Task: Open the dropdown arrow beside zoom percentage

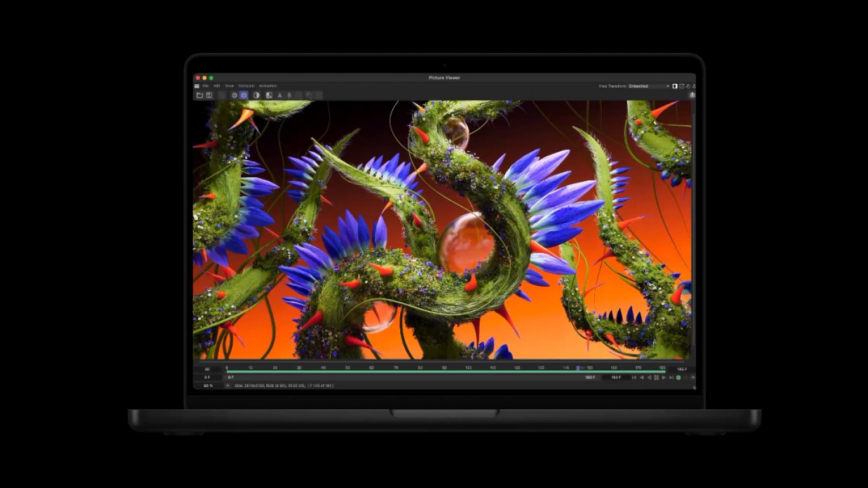Action: [228, 386]
